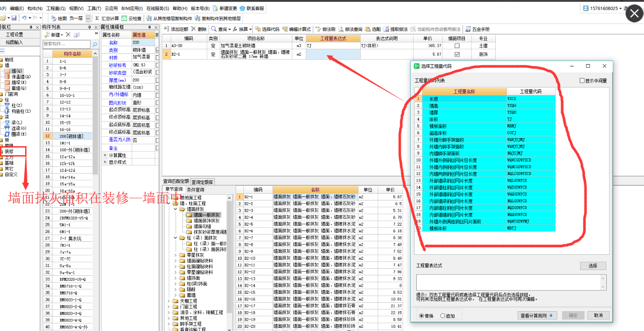Open the 工程量(Q) menu
The height and width of the screenshot is (331, 644).
(x=56, y=8)
